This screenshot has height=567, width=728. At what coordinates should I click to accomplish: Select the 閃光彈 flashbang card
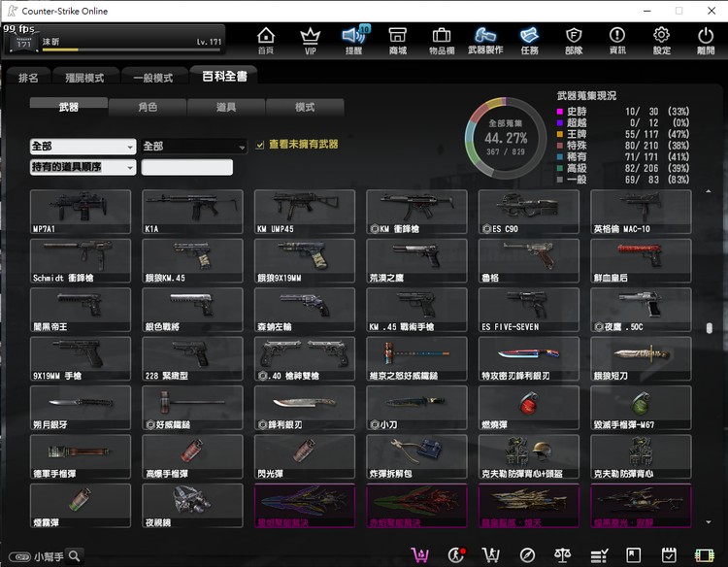tap(305, 456)
